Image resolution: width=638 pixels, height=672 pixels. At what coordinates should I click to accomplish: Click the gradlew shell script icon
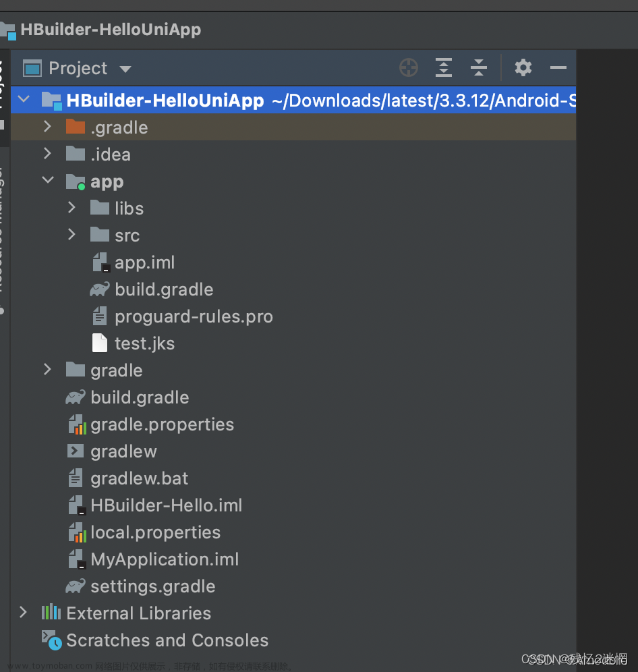pos(76,451)
